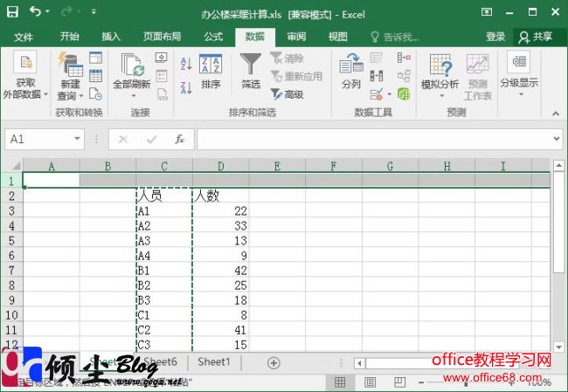Click the Consolidate icon
The width and height of the screenshot is (568, 392).
click(404, 58)
